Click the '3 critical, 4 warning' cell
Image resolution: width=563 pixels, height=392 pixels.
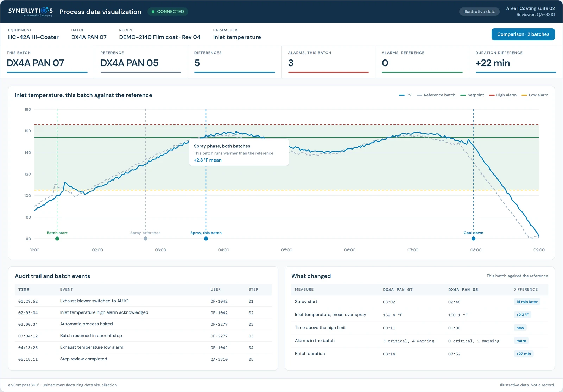pyautogui.click(x=408, y=341)
